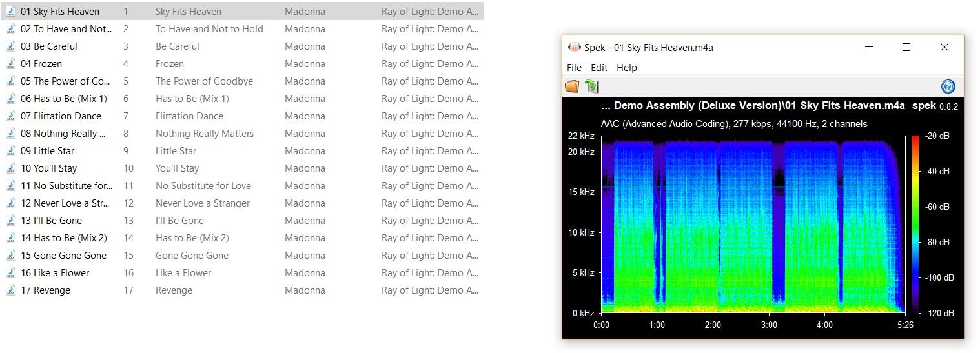Click the file icon of 07 Flirtation Dance
The height and width of the screenshot is (353, 980).
click(11, 116)
